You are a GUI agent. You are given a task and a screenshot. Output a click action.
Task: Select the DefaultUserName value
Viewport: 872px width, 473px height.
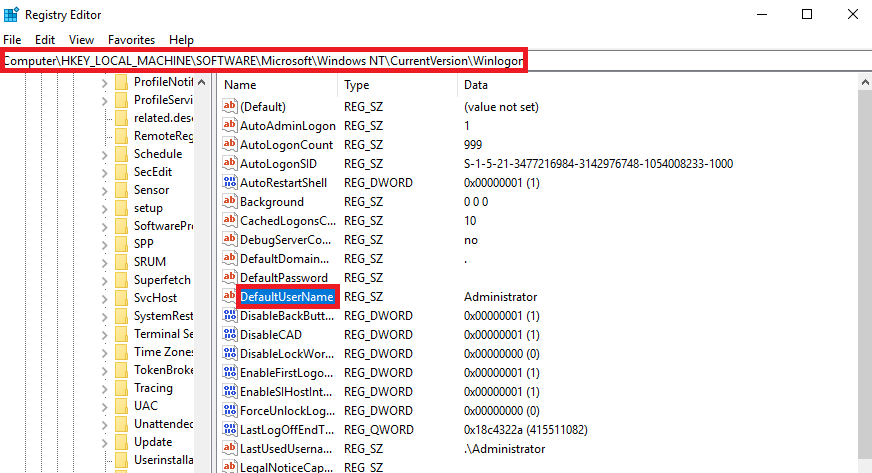click(x=286, y=297)
